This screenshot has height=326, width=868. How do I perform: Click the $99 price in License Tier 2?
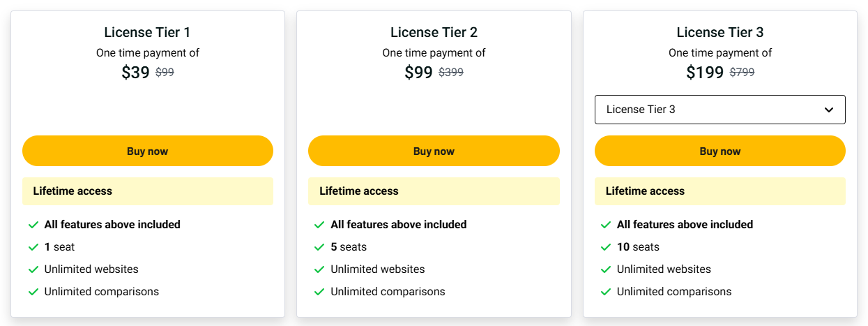click(x=418, y=73)
